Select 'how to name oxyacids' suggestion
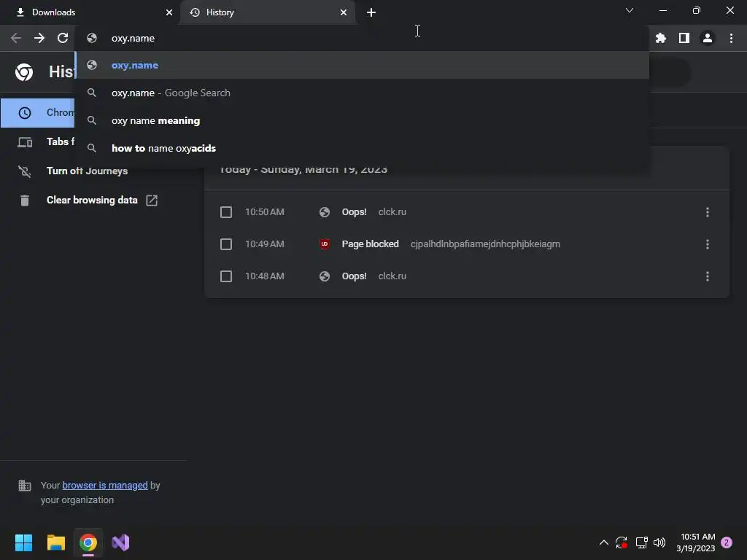The width and height of the screenshot is (747, 560). click(x=362, y=148)
